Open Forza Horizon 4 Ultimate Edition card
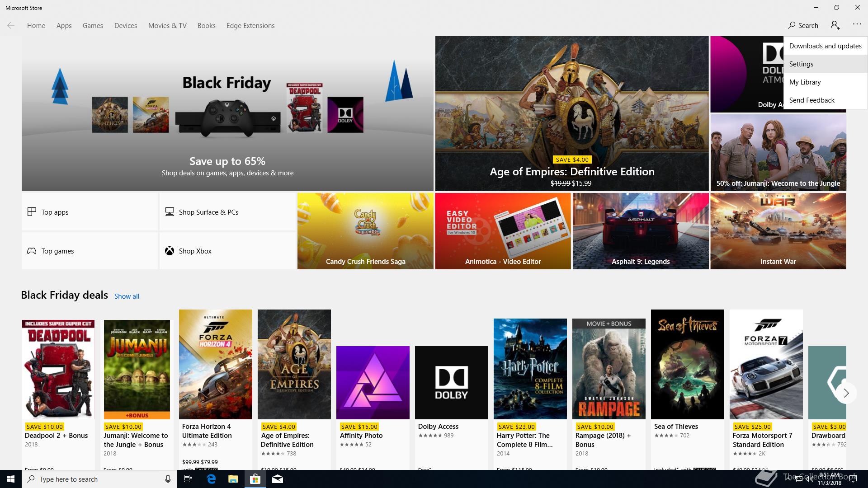Screen dimensions: 868x488 [216, 389]
